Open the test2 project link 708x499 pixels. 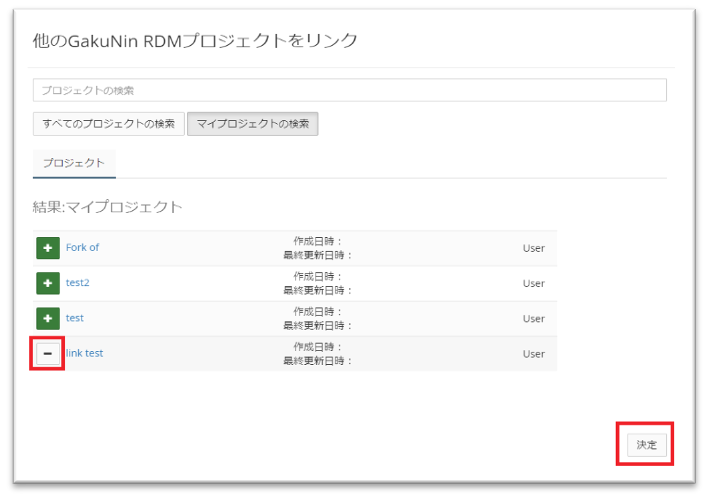[x=78, y=283]
